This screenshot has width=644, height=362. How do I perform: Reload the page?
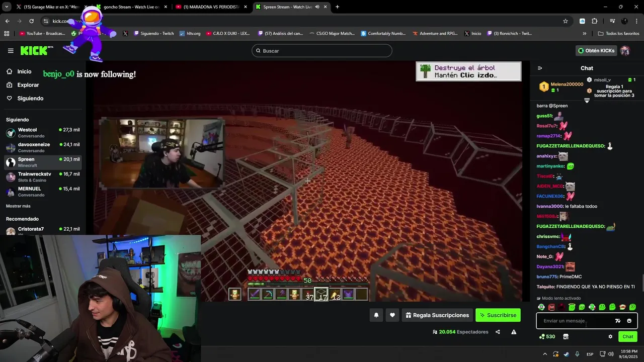pyautogui.click(x=31, y=21)
